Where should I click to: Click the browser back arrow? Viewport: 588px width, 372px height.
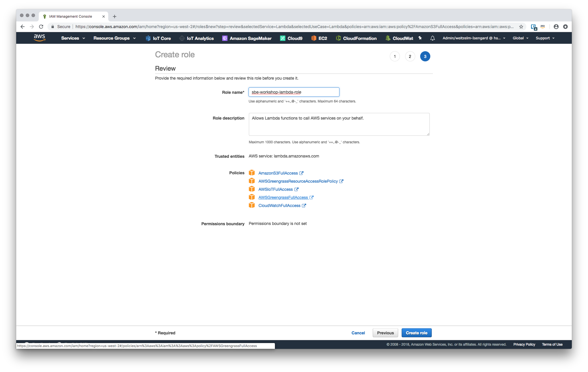click(x=23, y=27)
